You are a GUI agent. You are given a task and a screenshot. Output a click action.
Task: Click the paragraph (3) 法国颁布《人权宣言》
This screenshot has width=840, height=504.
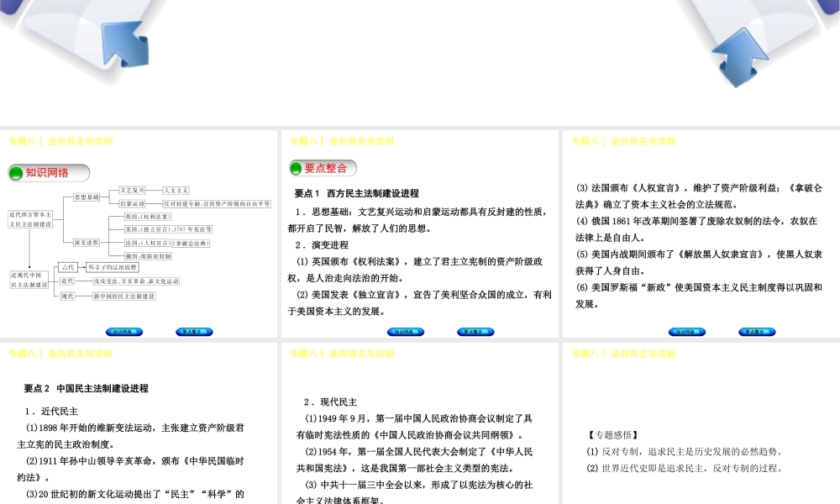(x=699, y=196)
